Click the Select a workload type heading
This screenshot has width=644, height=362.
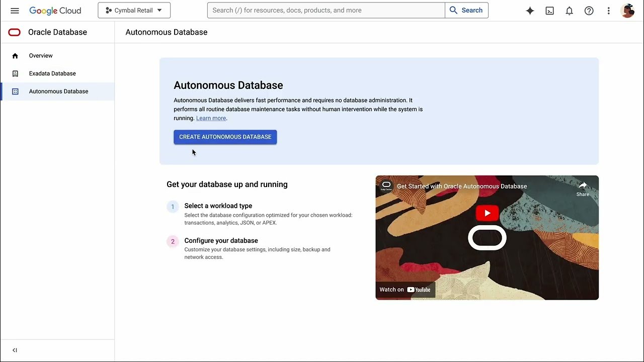point(218,206)
